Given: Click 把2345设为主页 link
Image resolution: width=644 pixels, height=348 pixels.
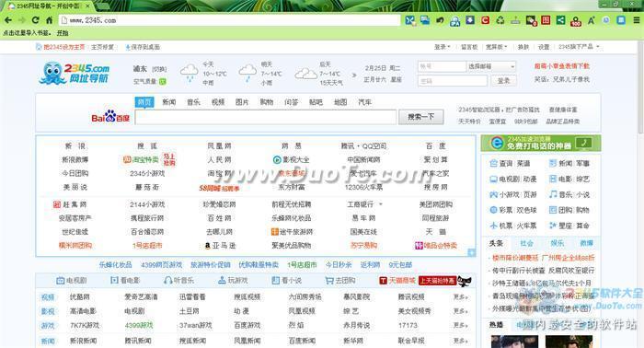Looking at the screenshot, I should (61, 47).
